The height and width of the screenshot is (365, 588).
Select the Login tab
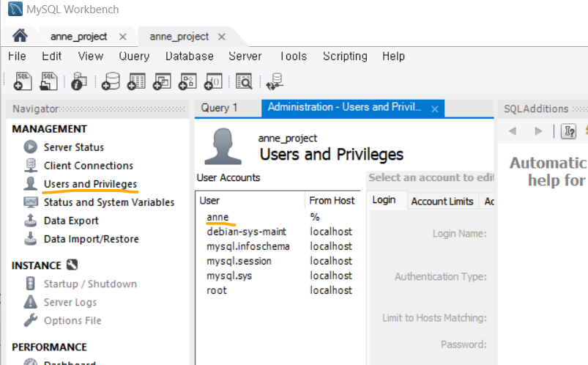coord(384,200)
